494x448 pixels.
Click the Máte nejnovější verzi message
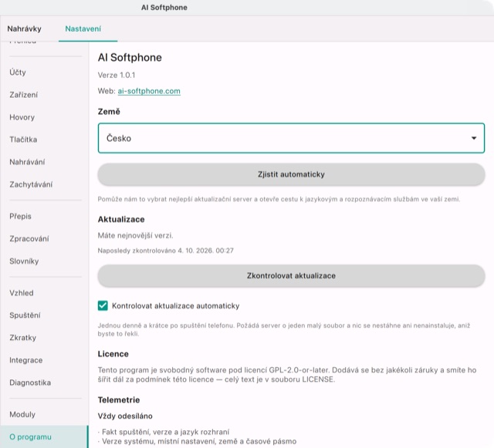136,235
